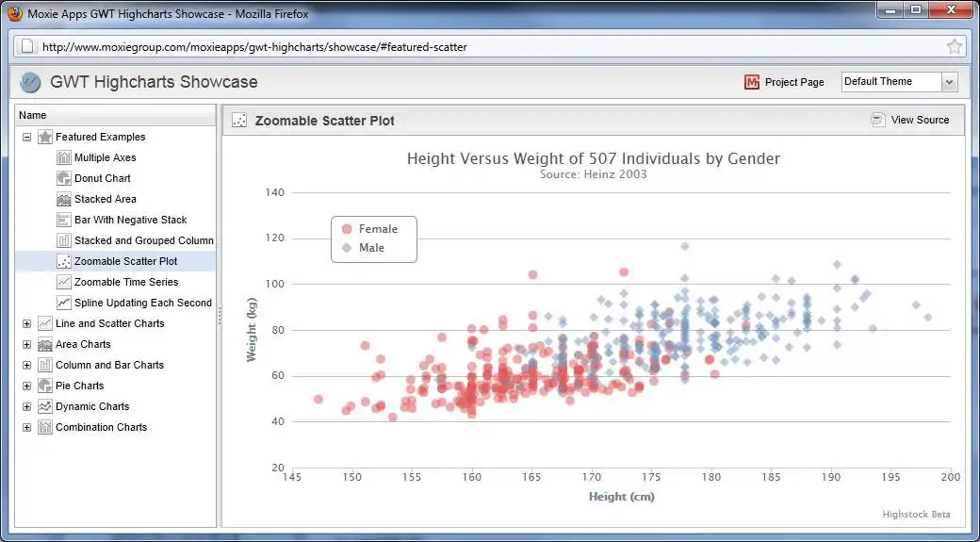The image size is (980, 542).
Task: Click the Name column header
Action: point(116,115)
